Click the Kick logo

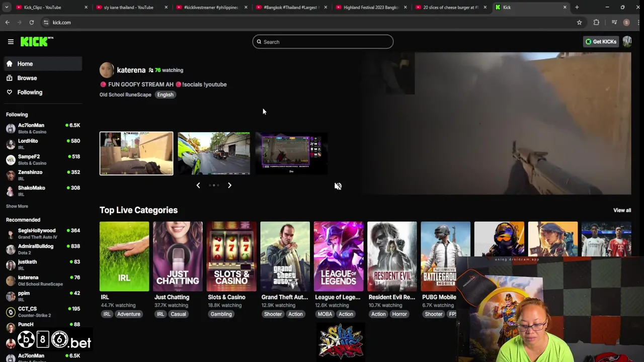click(37, 42)
